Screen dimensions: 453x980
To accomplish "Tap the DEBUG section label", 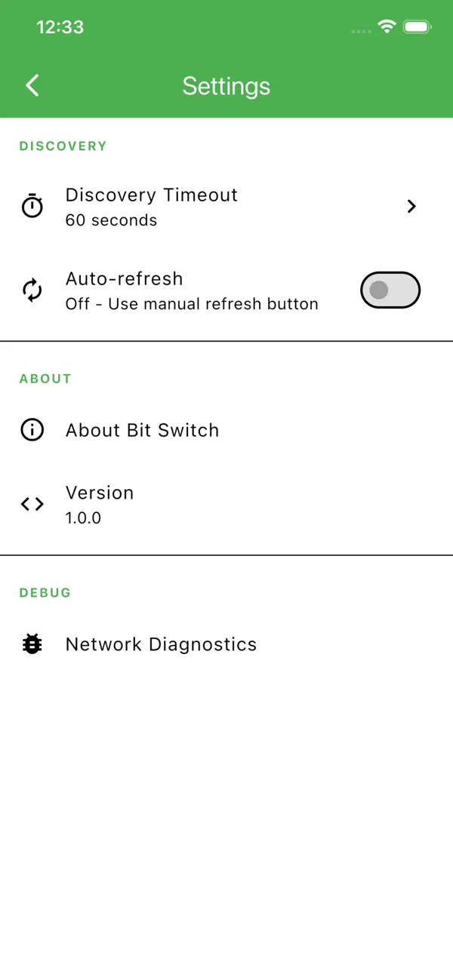I will [x=45, y=592].
